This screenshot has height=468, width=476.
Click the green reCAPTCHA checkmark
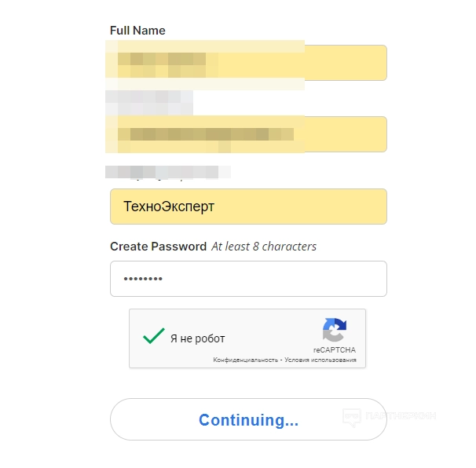pyautogui.click(x=152, y=336)
